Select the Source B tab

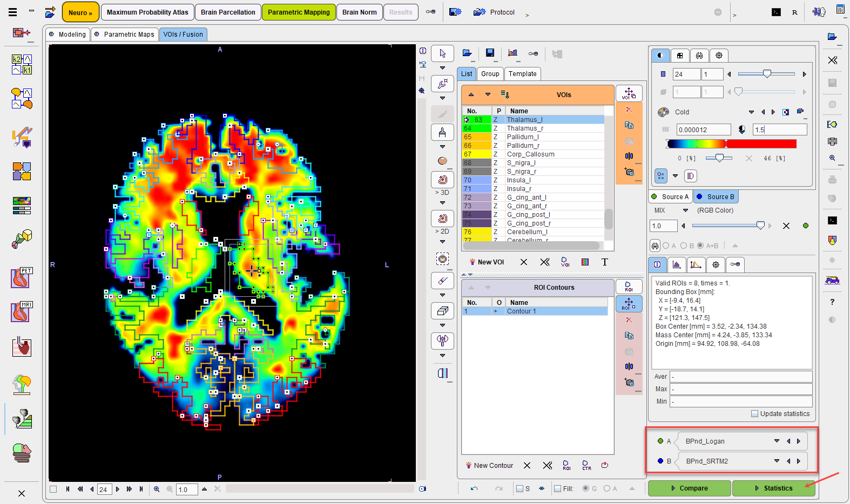(716, 197)
